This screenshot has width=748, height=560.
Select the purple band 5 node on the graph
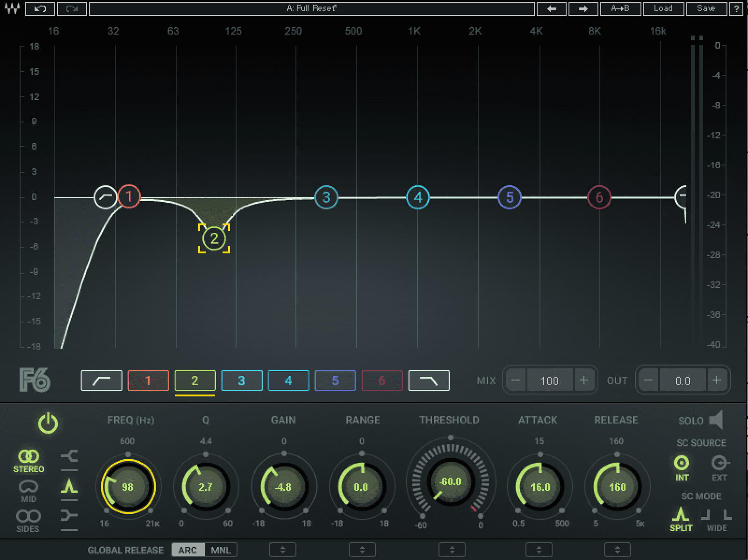[510, 197]
